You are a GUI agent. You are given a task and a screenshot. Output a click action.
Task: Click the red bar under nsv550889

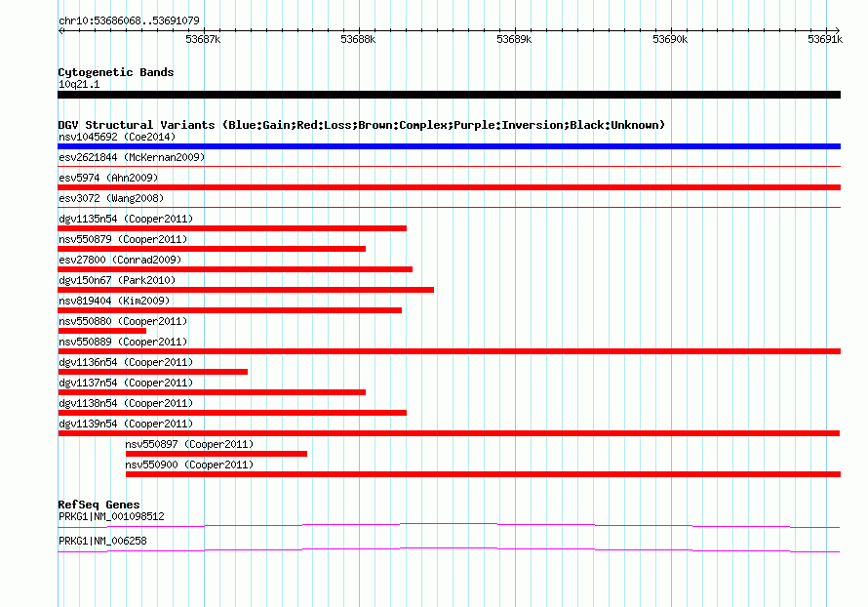coord(449,351)
